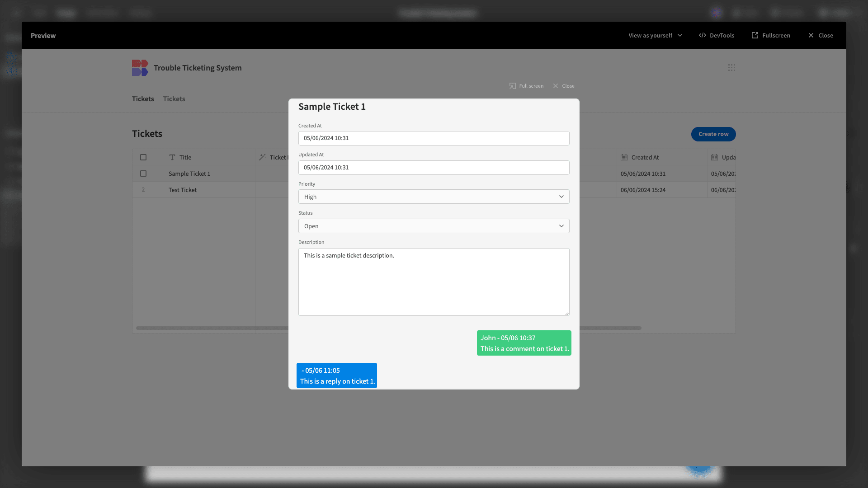
Task: Click the Test Ticket row title
Action: coord(183,190)
